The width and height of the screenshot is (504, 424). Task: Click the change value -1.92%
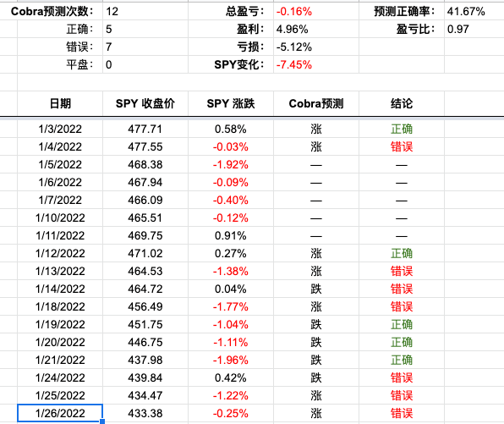pos(231,164)
